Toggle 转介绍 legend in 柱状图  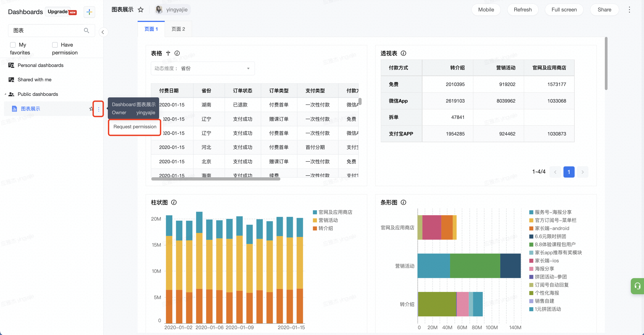323,228
